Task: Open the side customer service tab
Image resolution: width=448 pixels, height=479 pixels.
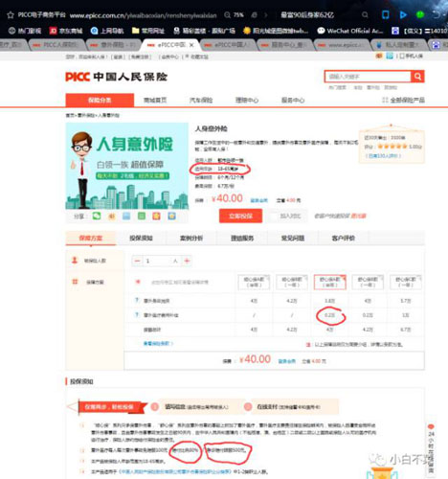Action: click(x=431, y=448)
